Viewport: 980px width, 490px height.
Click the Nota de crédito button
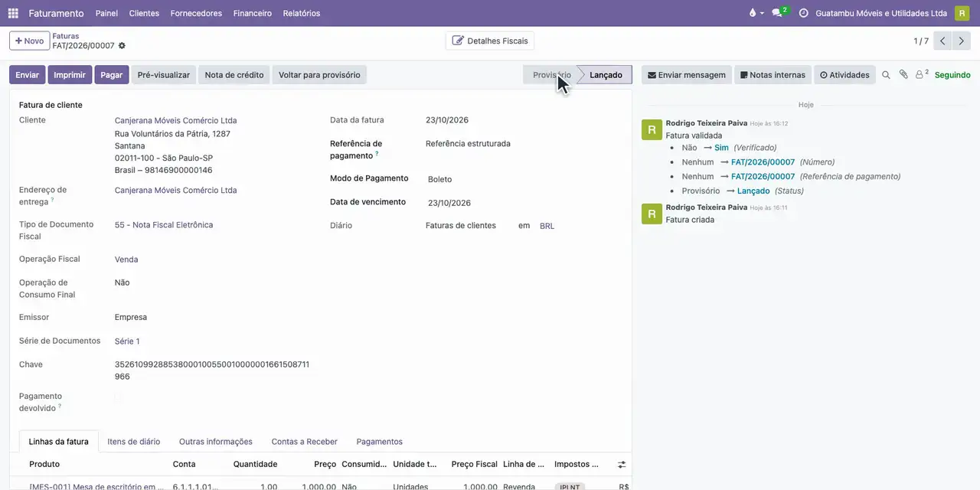point(234,75)
